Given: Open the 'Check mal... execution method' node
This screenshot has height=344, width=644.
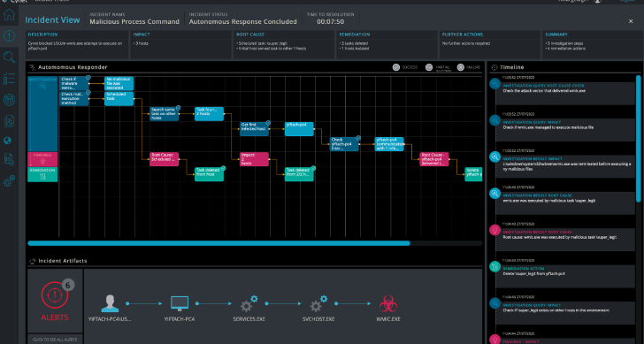Looking at the screenshot, I should (x=74, y=98).
